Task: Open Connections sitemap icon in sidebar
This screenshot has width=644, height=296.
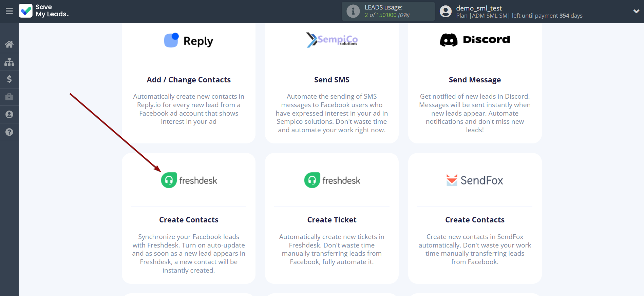Action: pyautogui.click(x=9, y=62)
